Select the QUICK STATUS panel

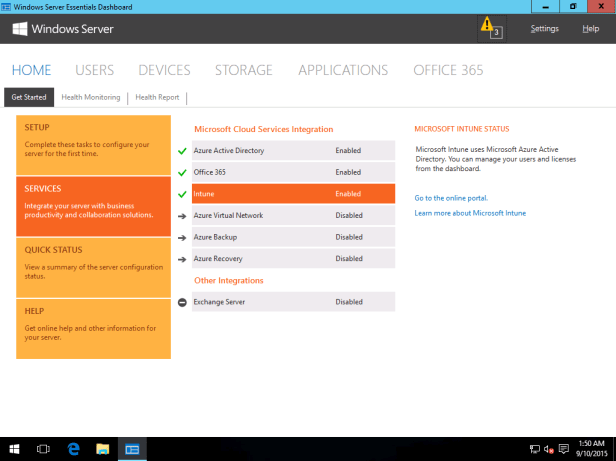[x=93, y=267]
